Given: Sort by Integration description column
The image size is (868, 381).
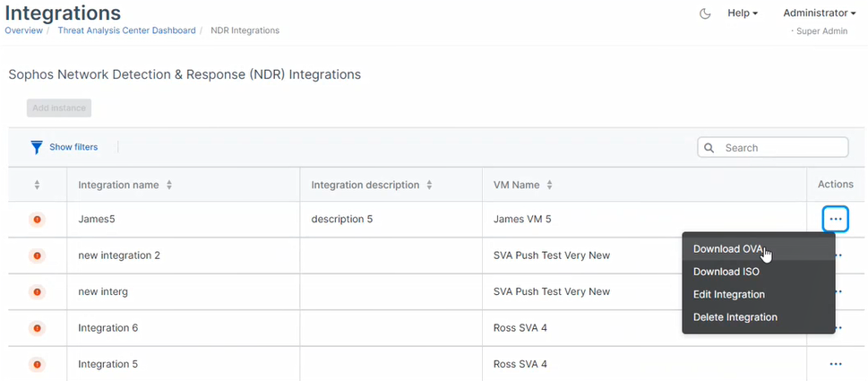Looking at the screenshot, I should (x=430, y=185).
